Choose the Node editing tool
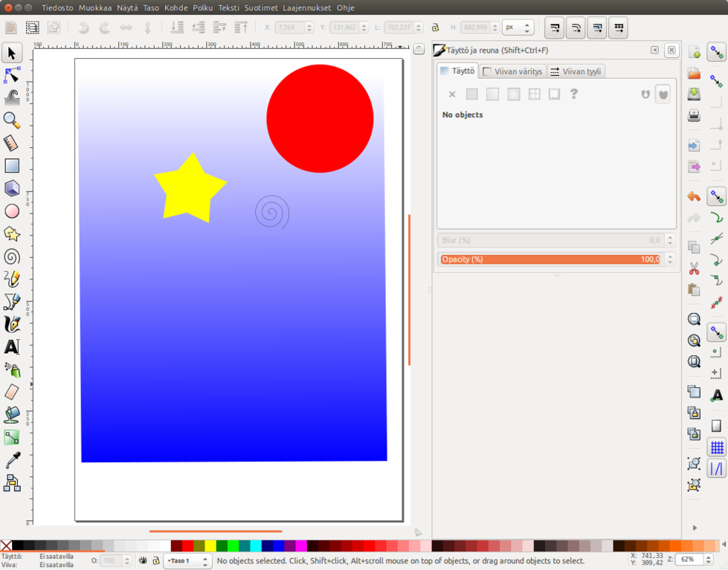 [x=12, y=76]
